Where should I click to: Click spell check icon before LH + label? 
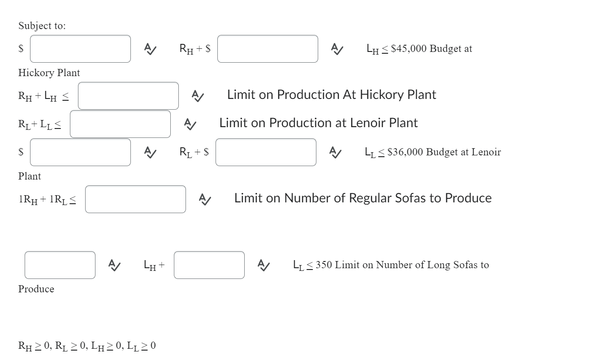(113, 265)
